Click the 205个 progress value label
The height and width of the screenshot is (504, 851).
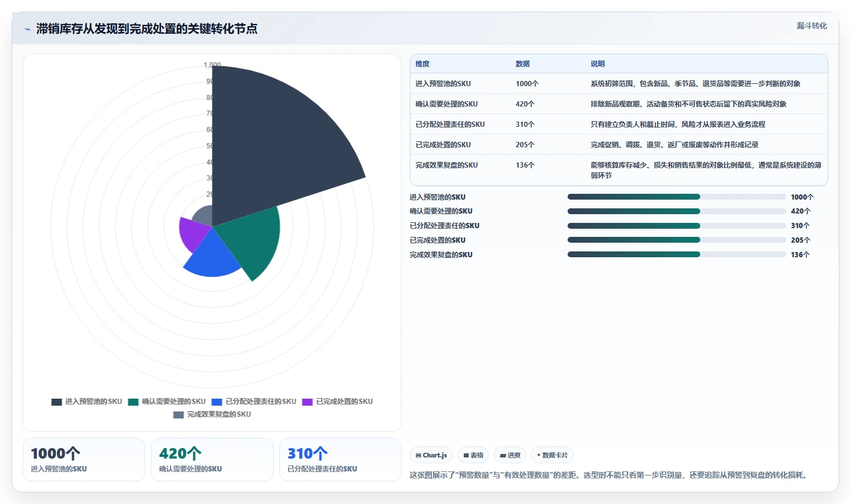[x=800, y=240]
